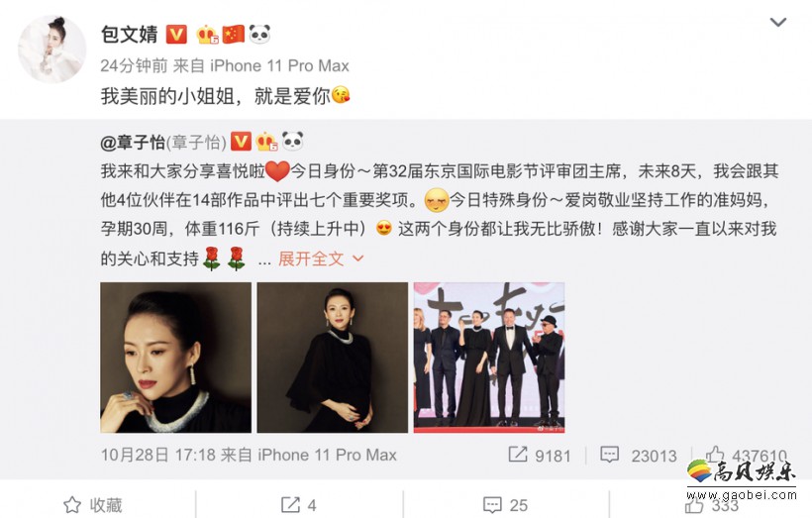Image resolution: width=812 pixels, height=518 pixels.
Task: Open the post options chevron menu
Action: click(x=777, y=22)
